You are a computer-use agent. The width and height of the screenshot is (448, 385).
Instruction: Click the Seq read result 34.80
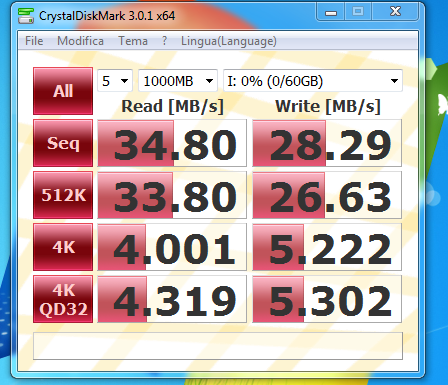[172, 143]
